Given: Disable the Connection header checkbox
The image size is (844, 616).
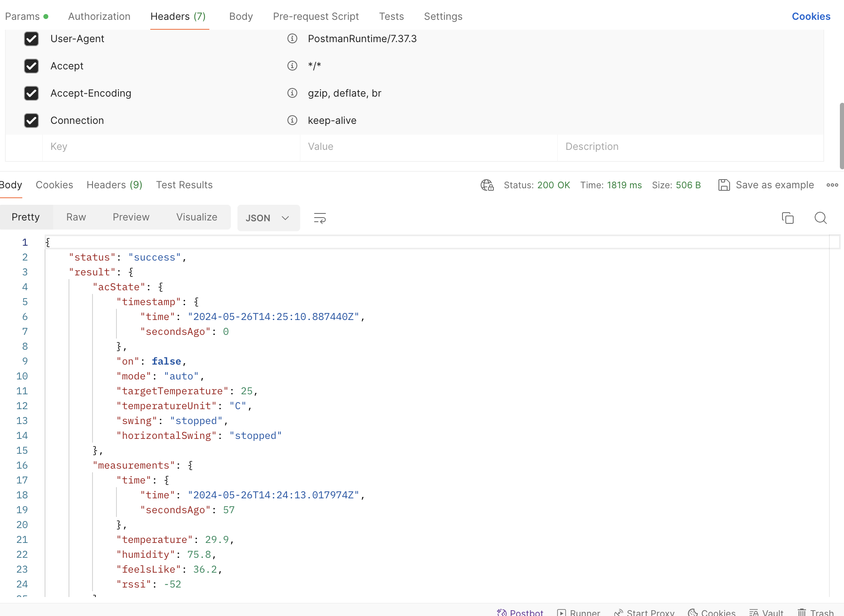Looking at the screenshot, I should (31, 121).
